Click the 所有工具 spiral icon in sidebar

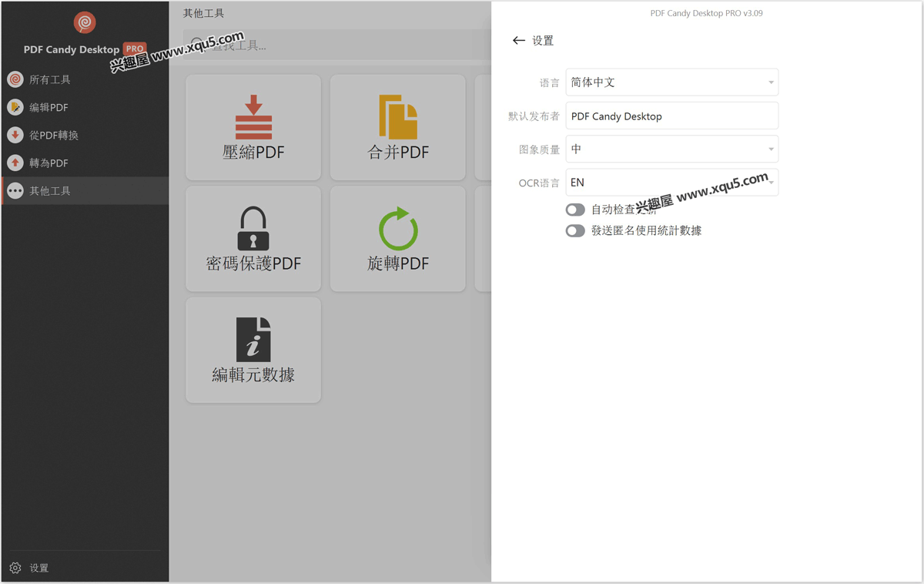(15, 79)
